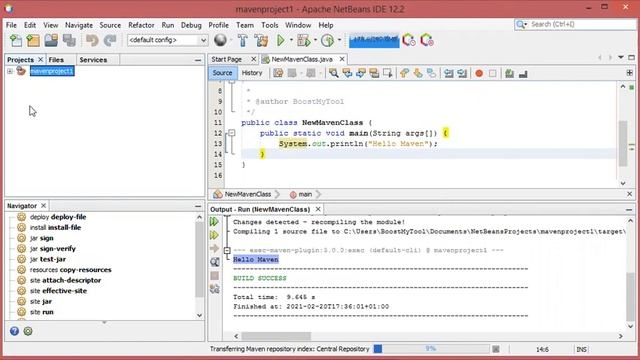Click the Comment code icon
Screen dimensions: 640x360
point(509,73)
